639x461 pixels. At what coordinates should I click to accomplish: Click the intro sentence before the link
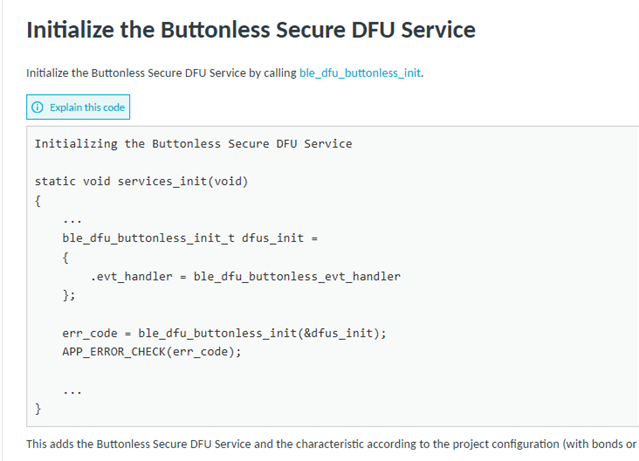(161, 73)
